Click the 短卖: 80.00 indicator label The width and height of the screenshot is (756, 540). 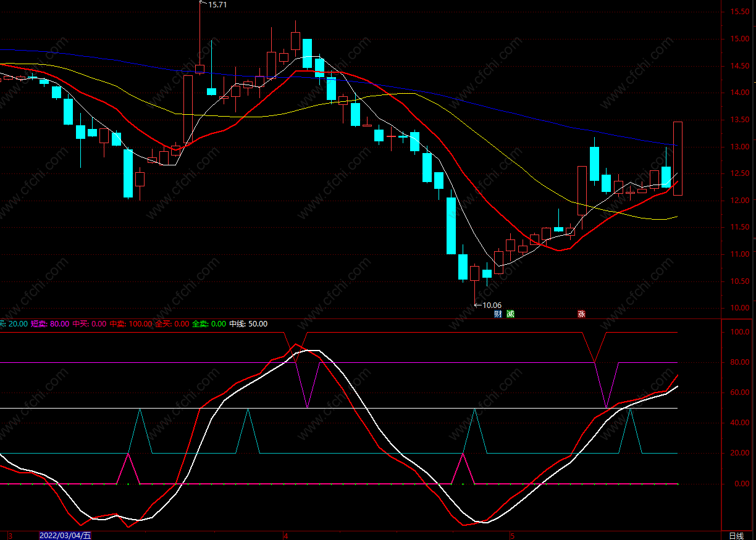click(50, 324)
